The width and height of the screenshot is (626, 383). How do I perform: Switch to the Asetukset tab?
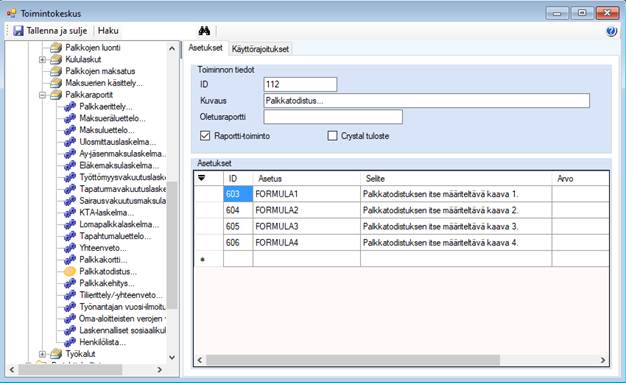point(205,48)
